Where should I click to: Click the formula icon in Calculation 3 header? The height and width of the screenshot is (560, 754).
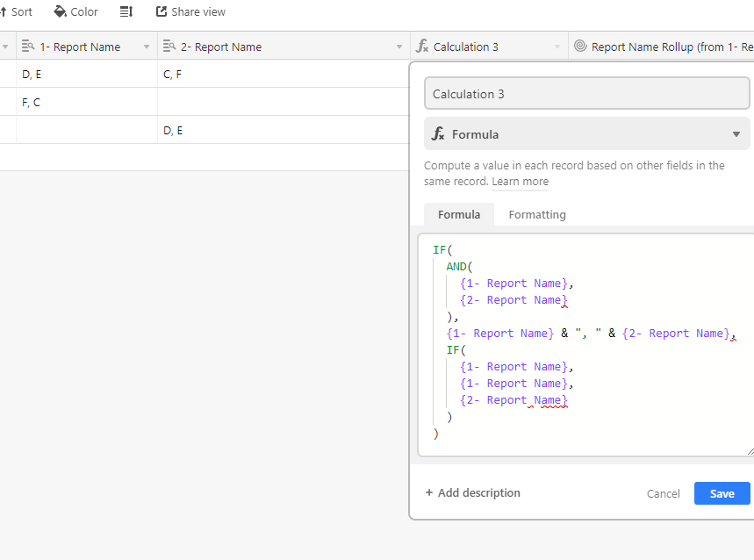tap(422, 47)
